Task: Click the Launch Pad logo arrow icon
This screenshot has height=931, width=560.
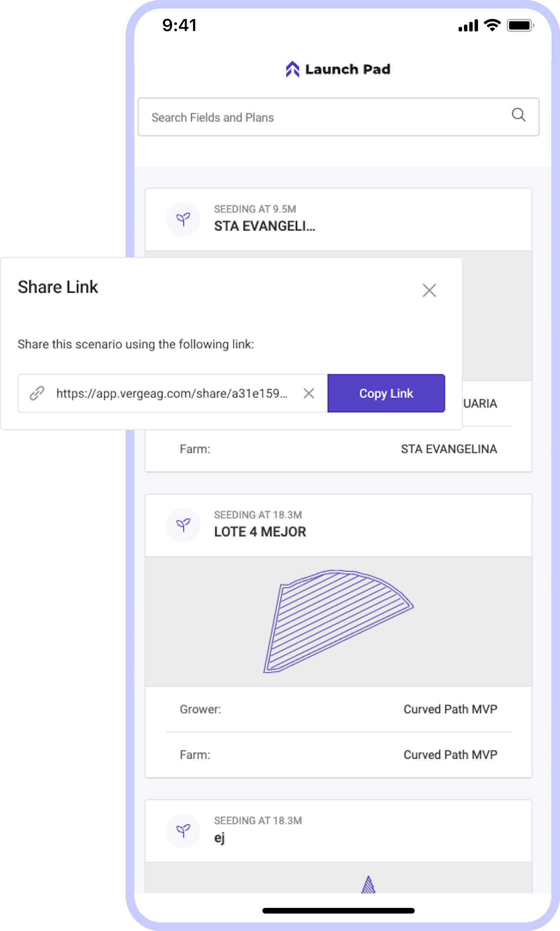Action: (x=292, y=69)
